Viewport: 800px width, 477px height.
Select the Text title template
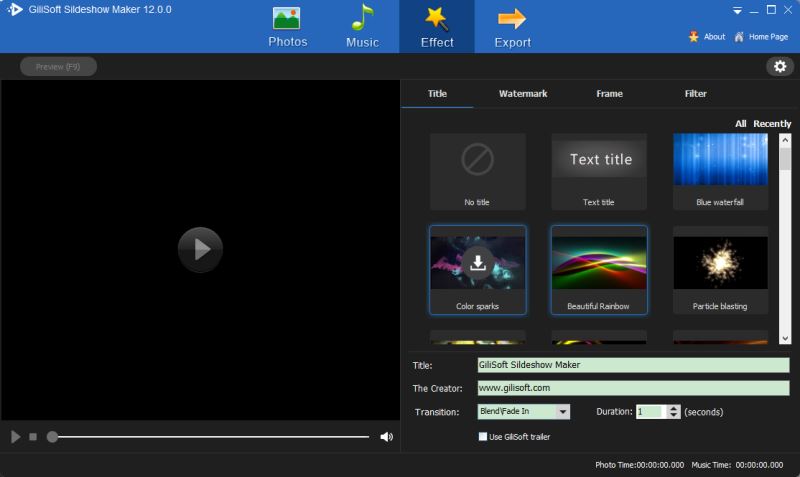tap(599, 171)
